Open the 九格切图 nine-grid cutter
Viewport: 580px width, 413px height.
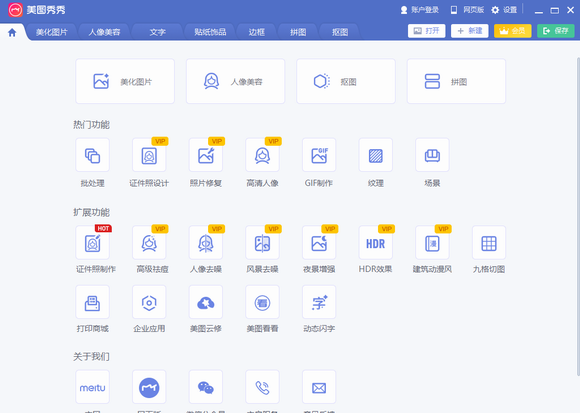(489, 243)
